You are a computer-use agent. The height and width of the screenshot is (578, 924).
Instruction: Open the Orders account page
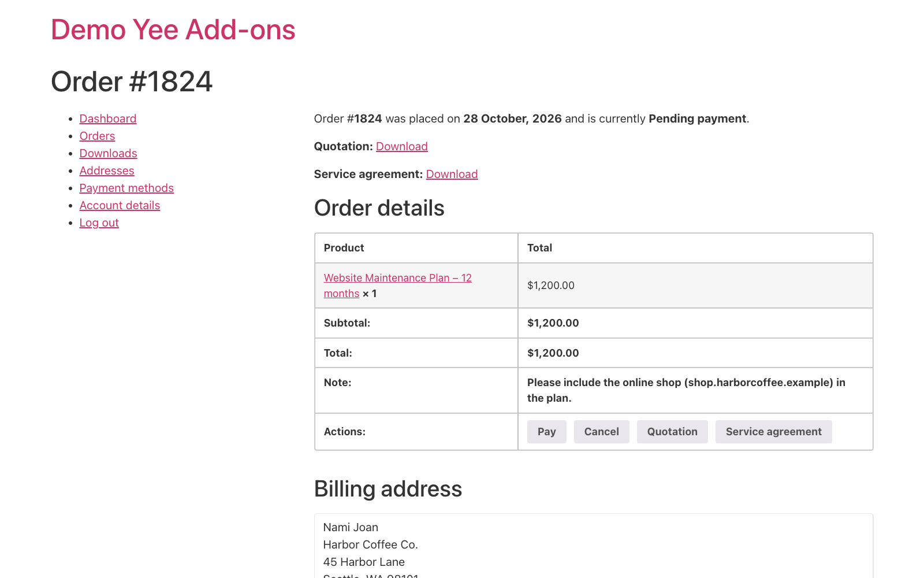click(x=97, y=136)
